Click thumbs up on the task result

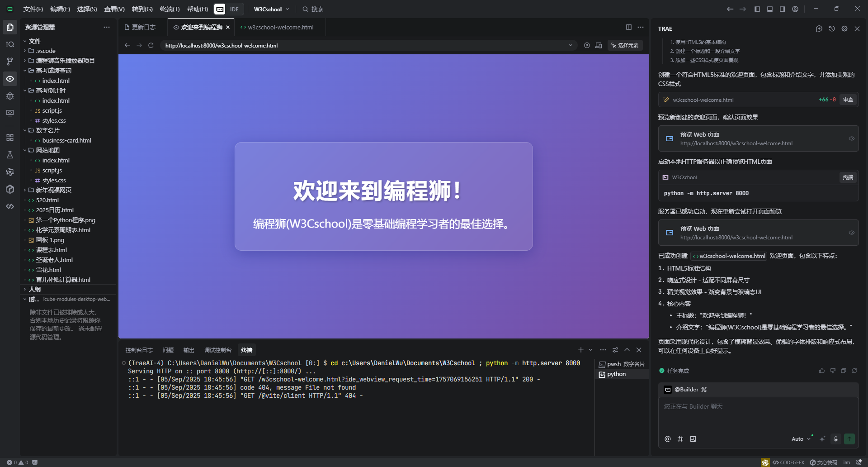(822, 371)
